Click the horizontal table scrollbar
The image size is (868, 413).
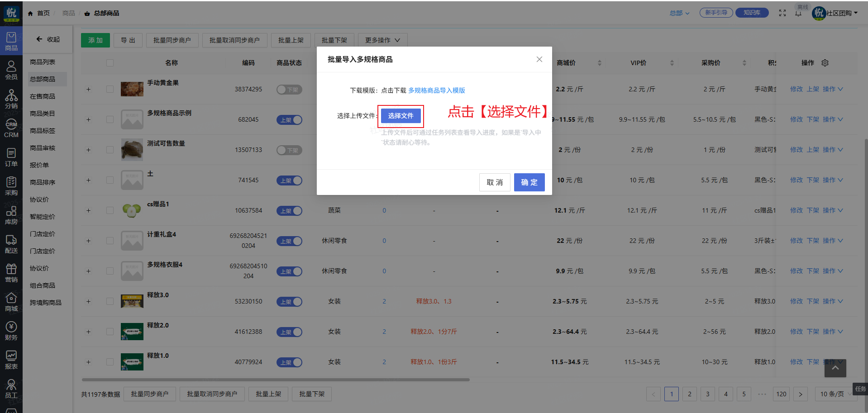(x=275, y=380)
